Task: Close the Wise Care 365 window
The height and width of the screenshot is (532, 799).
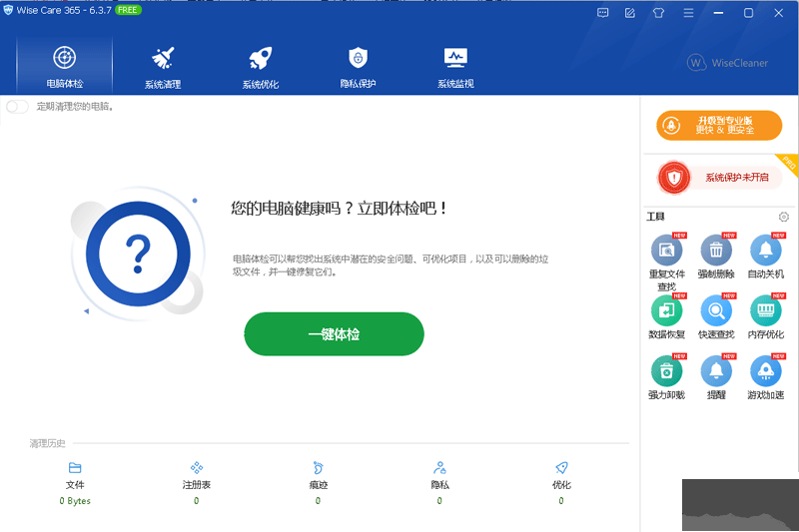Action: (x=779, y=13)
